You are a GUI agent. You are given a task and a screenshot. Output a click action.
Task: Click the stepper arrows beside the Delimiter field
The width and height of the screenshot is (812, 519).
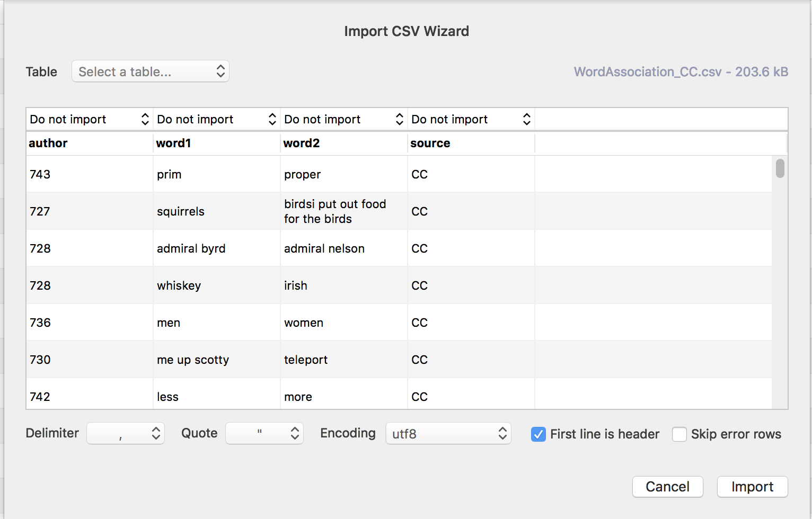click(155, 433)
